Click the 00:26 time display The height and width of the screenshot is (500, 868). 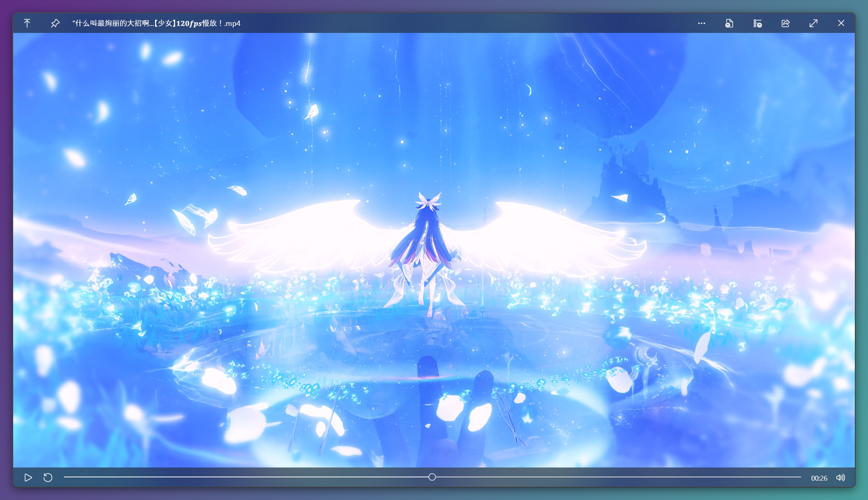pyautogui.click(x=819, y=478)
